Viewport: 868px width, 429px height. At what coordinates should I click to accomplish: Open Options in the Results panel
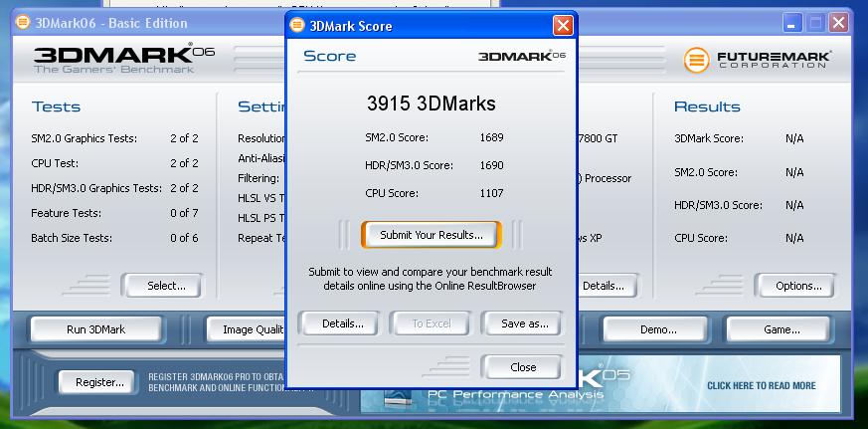[x=795, y=286]
